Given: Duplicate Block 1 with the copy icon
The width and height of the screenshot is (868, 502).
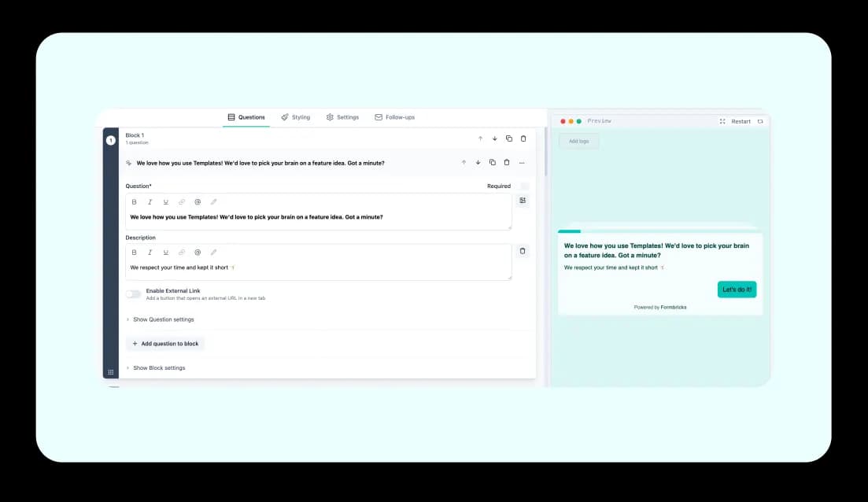Looking at the screenshot, I should pos(508,138).
